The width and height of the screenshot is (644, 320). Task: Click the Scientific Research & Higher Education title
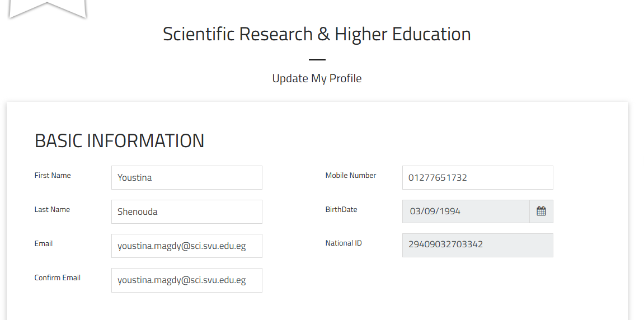pyautogui.click(x=317, y=34)
